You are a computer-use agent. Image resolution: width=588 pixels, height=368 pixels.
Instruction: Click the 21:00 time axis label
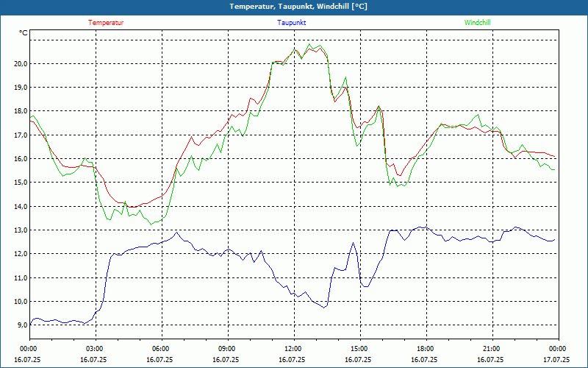click(492, 349)
